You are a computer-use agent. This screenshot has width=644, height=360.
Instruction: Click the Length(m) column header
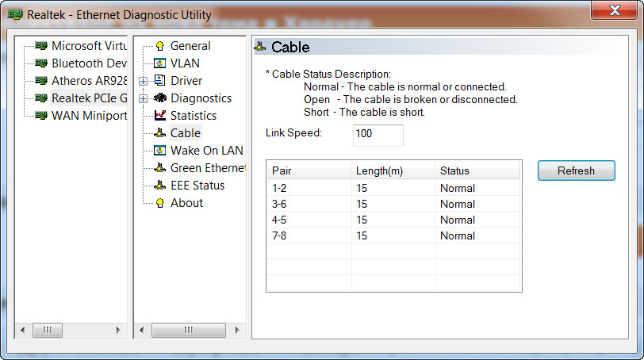pos(393,170)
